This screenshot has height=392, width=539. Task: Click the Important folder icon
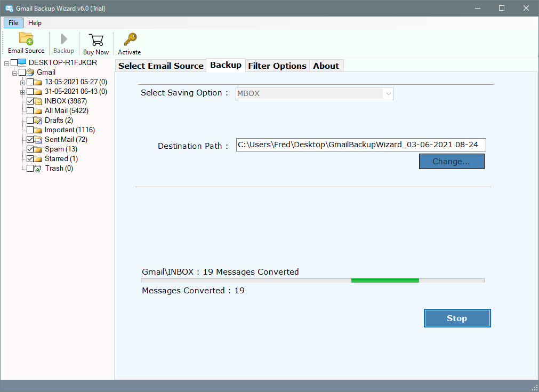click(38, 130)
